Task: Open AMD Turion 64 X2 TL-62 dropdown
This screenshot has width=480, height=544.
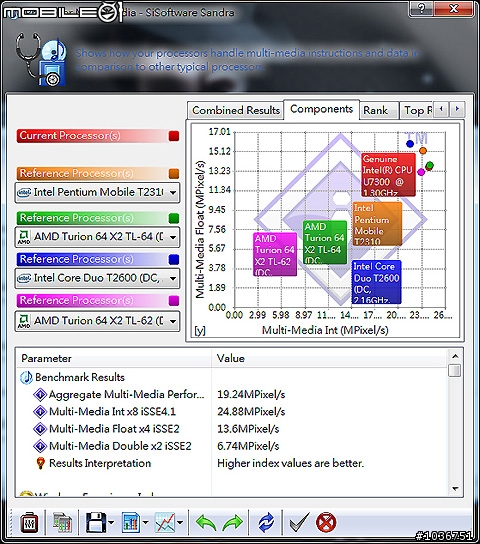Action: [97, 321]
